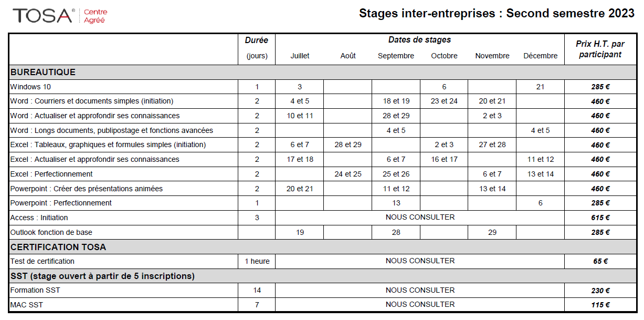Click the 65 € certification price
Viewport: 644px width, 320px height.
(x=600, y=261)
